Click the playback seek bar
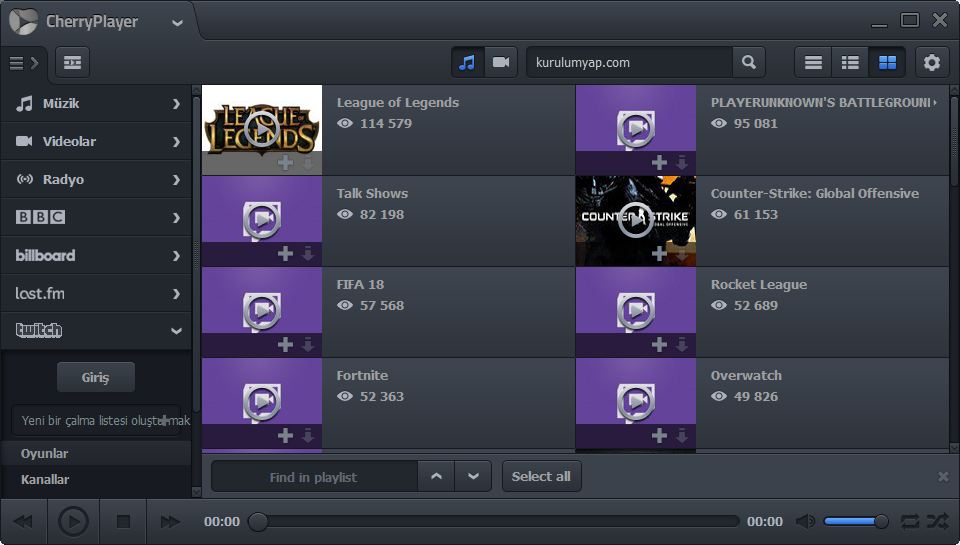 coord(495,522)
